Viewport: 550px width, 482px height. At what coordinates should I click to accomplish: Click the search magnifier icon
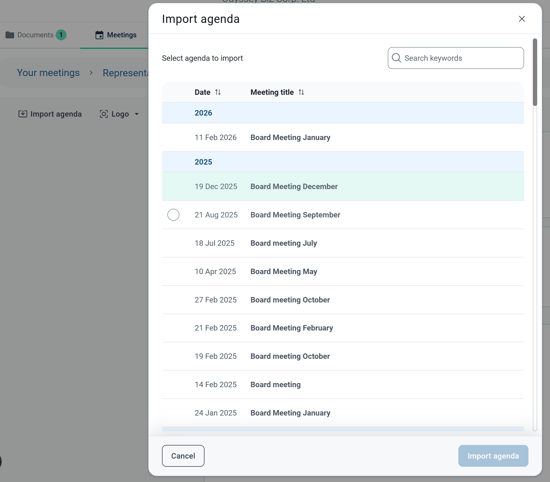[396, 58]
